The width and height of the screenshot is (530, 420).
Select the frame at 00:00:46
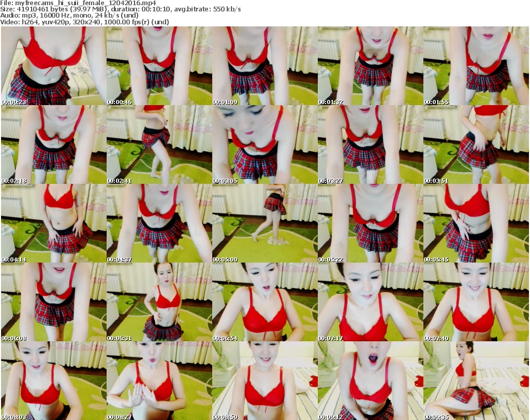159,66
